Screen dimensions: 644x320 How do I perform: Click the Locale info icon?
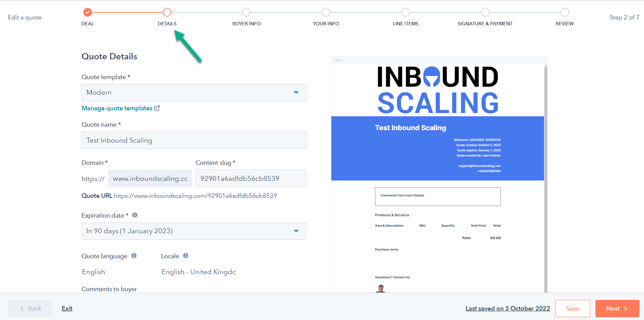pos(186,256)
